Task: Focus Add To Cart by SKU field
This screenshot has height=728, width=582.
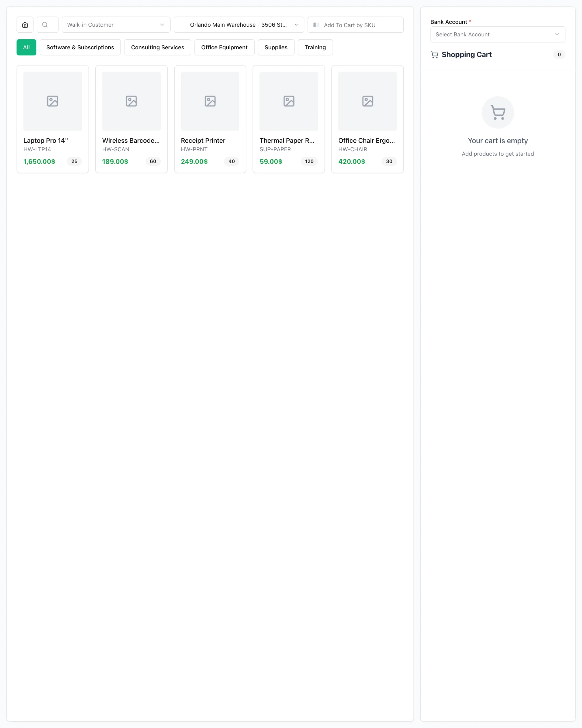Action: click(356, 25)
